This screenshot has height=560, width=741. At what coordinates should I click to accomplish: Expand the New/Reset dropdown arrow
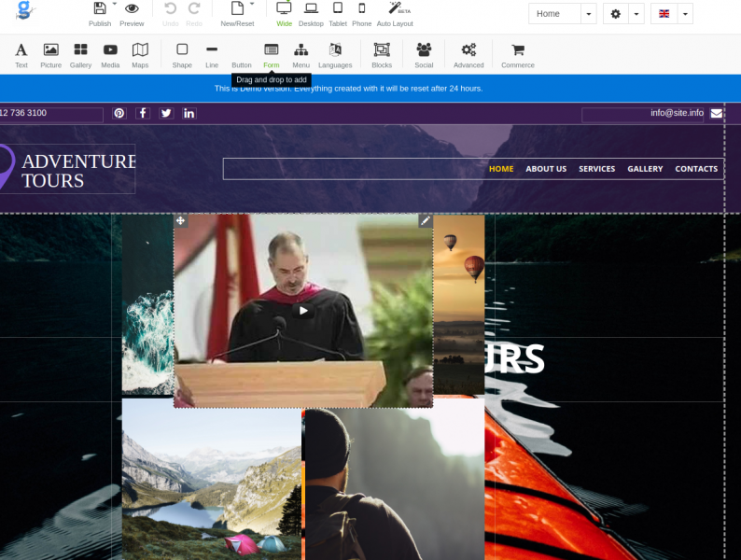click(252, 4)
